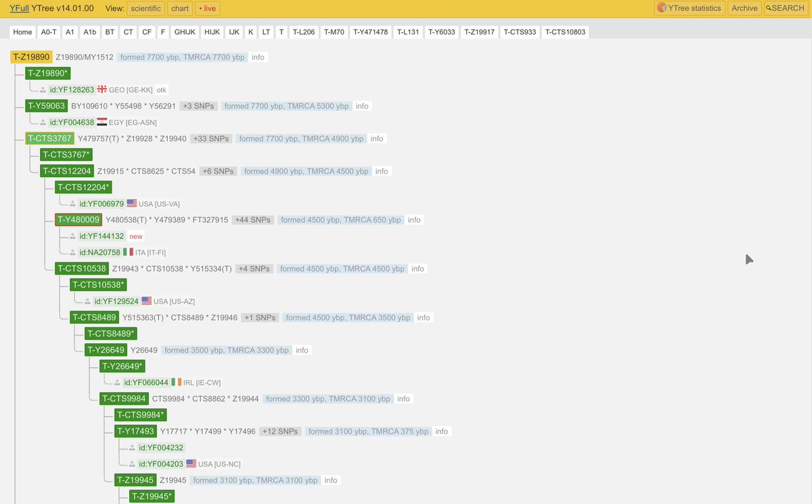Image resolution: width=812 pixels, height=504 pixels.
Task: Click sample id:YF144132
Action: coord(101,236)
